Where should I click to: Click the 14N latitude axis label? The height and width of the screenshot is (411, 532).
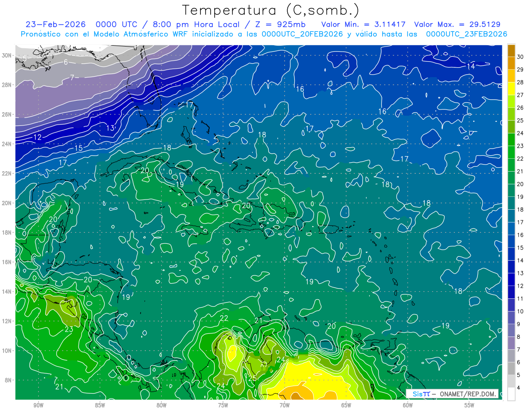coord(8,291)
